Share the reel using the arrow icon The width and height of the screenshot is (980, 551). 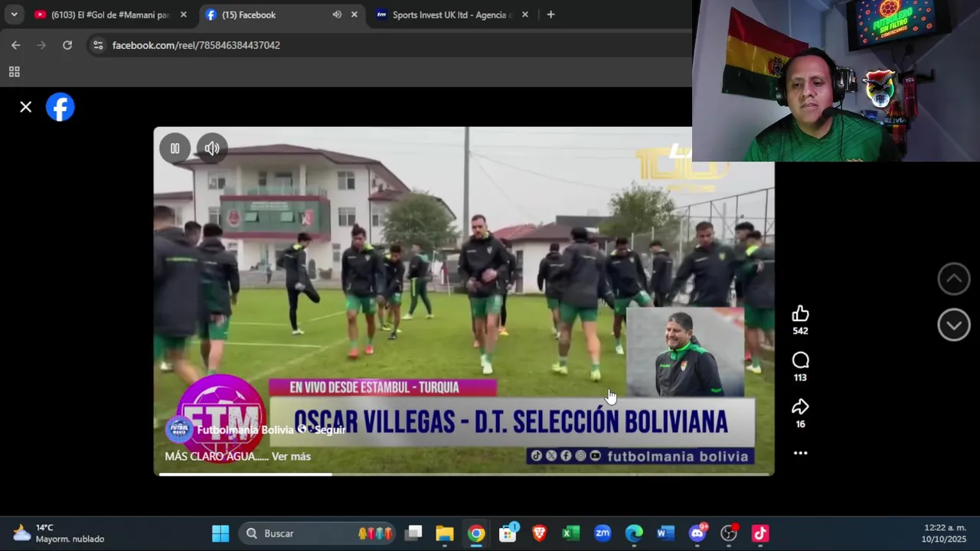[x=800, y=407]
